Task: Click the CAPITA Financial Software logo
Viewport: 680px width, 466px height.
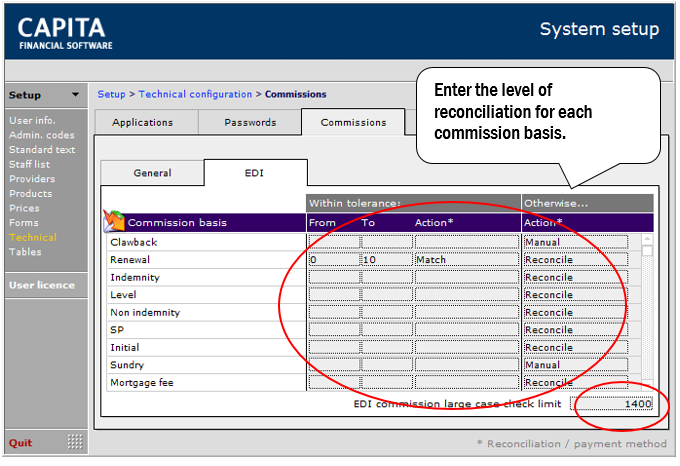Action: pos(65,33)
